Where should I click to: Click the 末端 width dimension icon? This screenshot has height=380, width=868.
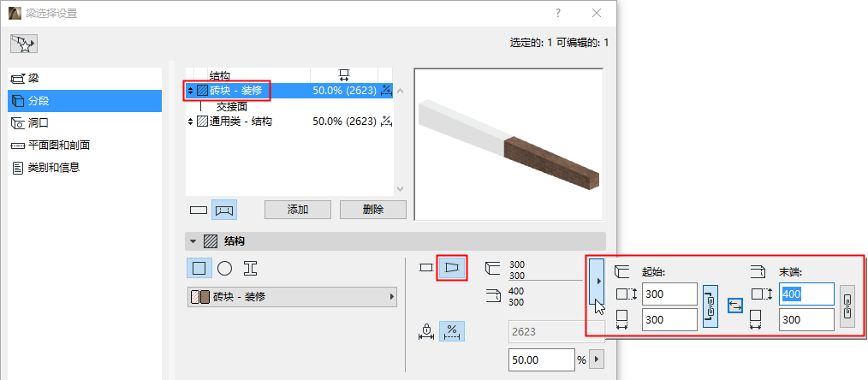coord(758,320)
